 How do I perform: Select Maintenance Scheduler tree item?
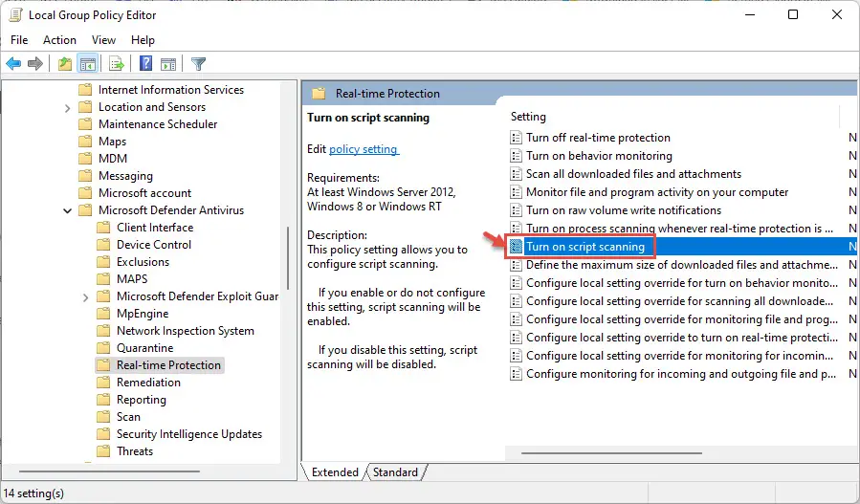[158, 124]
